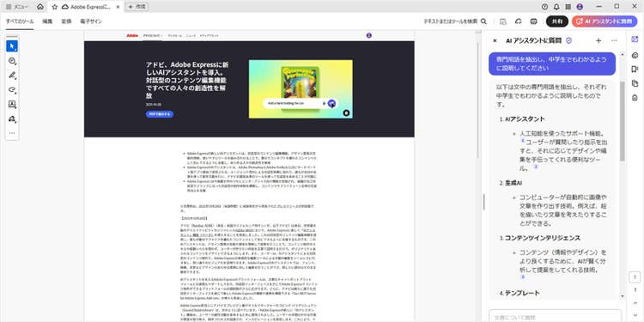Click the AI アシスタントに質問 gradient button

(605, 21)
